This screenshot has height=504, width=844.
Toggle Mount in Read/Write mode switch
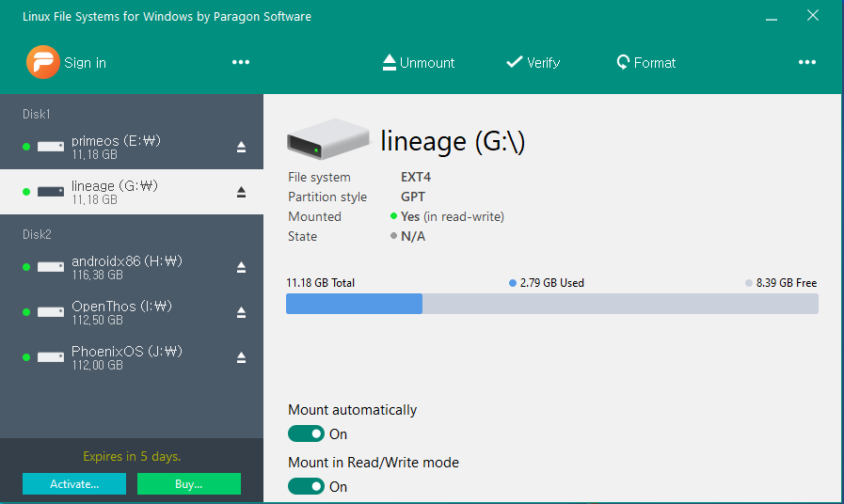pos(306,486)
